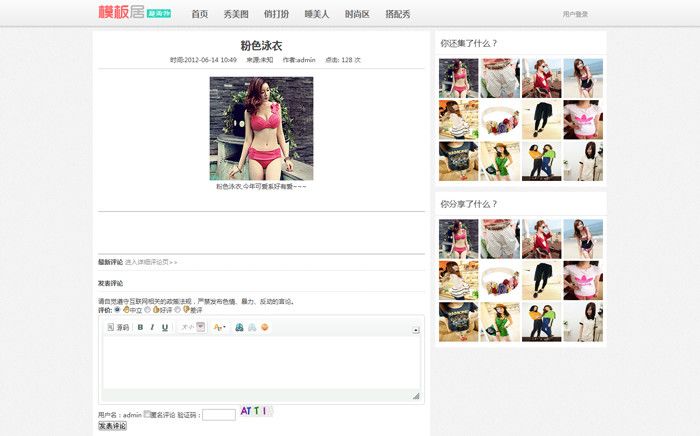The height and width of the screenshot is (436, 700).
Task: Go to the 秀美图 navigation tab
Action: [236, 14]
